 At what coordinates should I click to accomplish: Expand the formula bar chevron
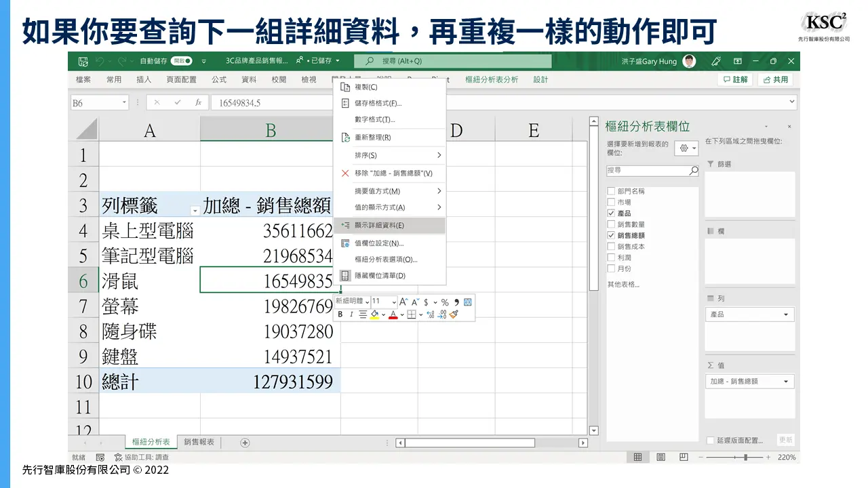(792, 102)
